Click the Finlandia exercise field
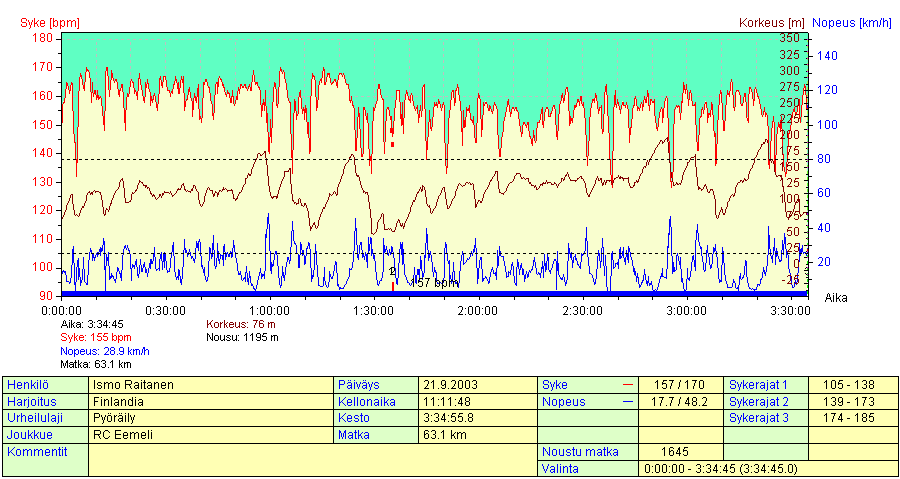 click(210, 401)
